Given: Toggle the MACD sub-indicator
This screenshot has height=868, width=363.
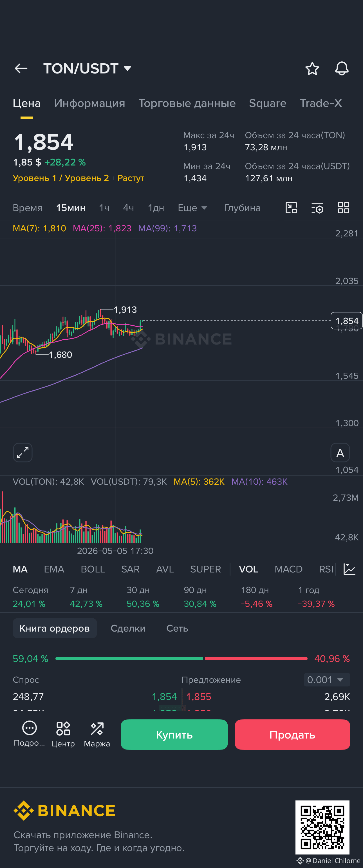Looking at the screenshot, I should click(x=289, y=569).
